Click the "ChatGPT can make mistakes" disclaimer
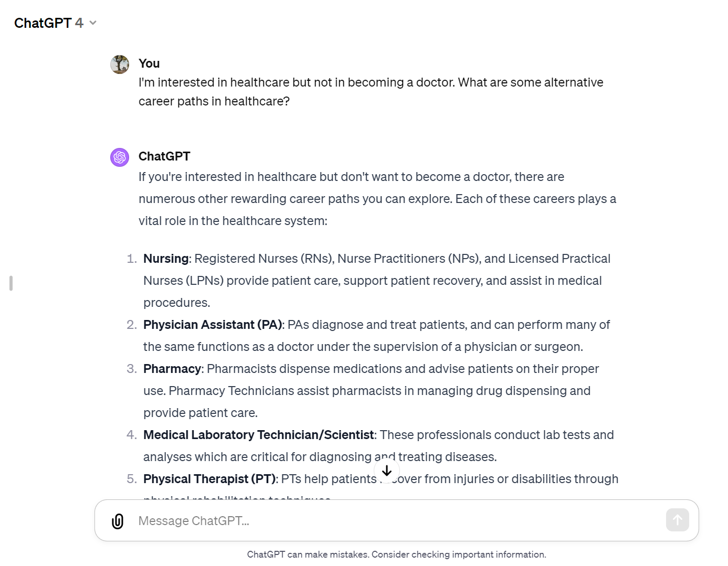728x566 pixels. [396, 554]
